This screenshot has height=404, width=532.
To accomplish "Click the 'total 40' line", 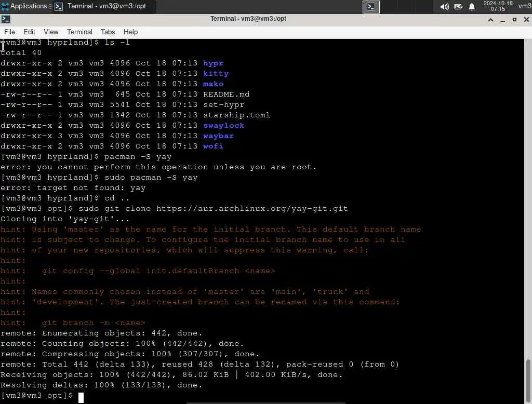I will [21, 52].
